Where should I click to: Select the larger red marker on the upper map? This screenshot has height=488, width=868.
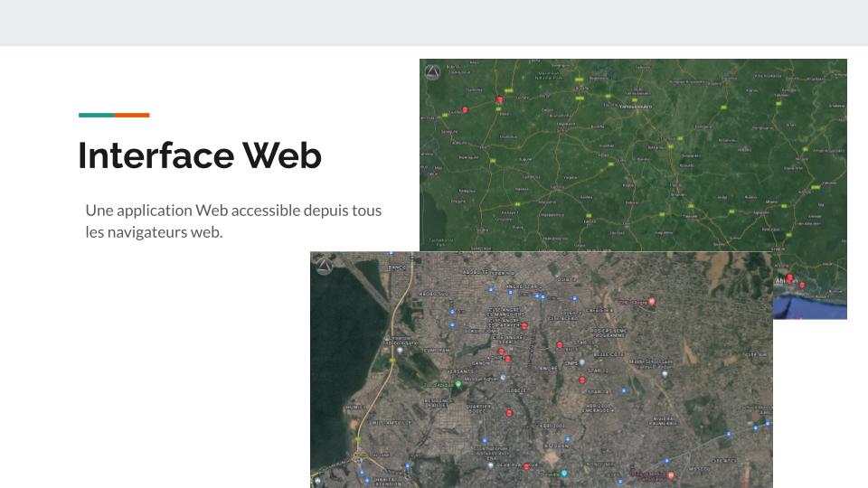click(x=500, y=101)
